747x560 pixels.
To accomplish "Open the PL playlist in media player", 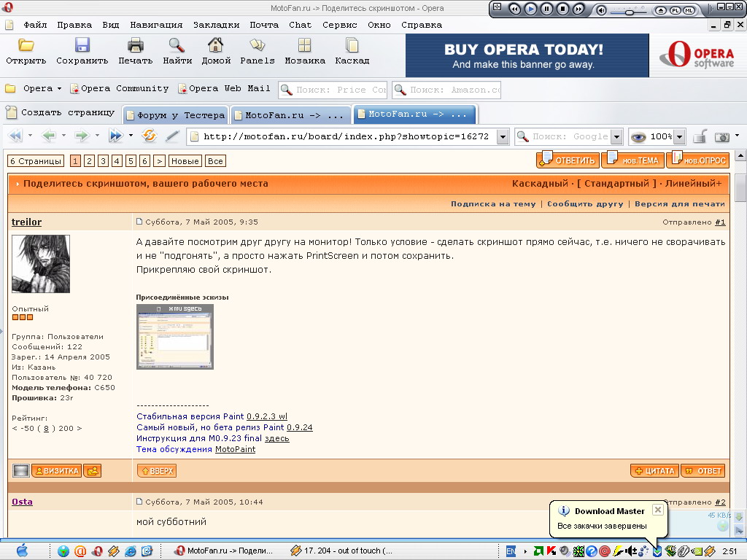I will 675,10.
